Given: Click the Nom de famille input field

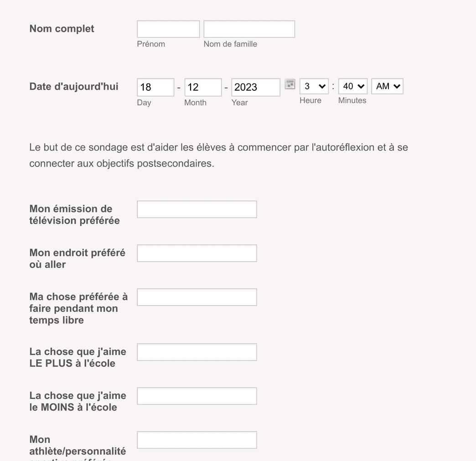Looking at the screenshot, I should coord(249,28).
